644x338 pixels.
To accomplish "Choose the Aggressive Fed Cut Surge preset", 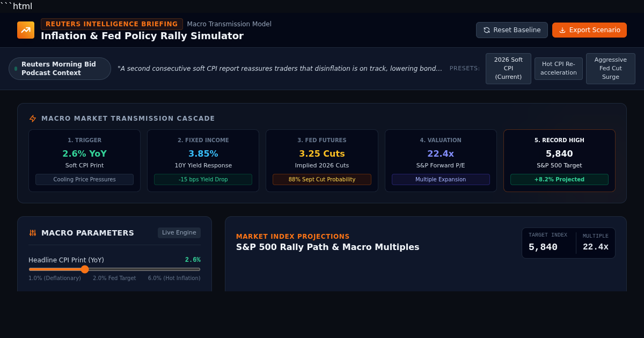I will 611,69.
